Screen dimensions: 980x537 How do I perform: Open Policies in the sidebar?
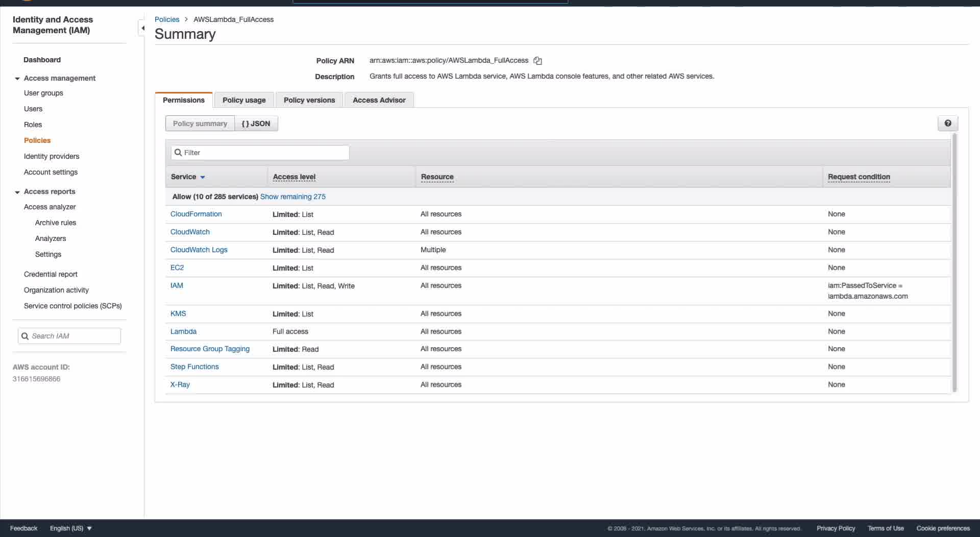pos(37,140)
